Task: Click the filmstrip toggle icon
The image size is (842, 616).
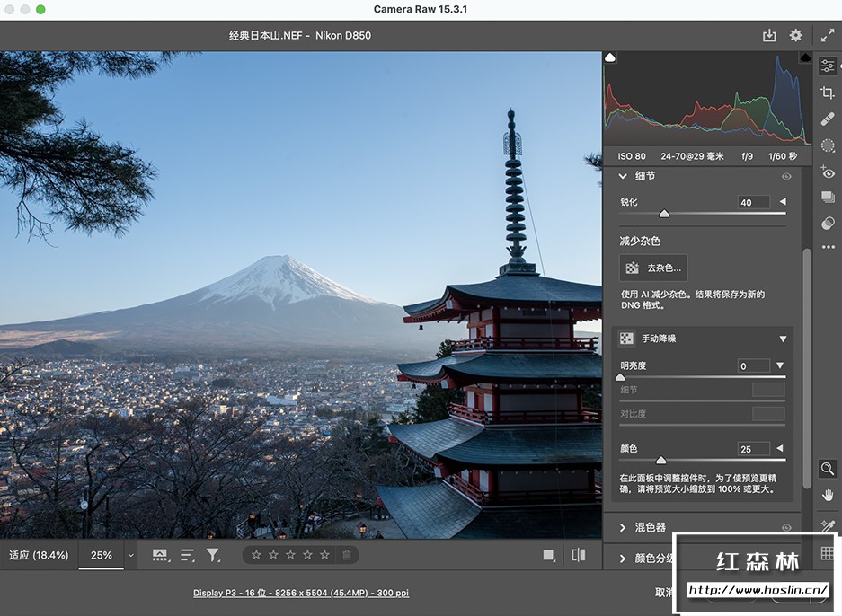Action: [160, 555]
